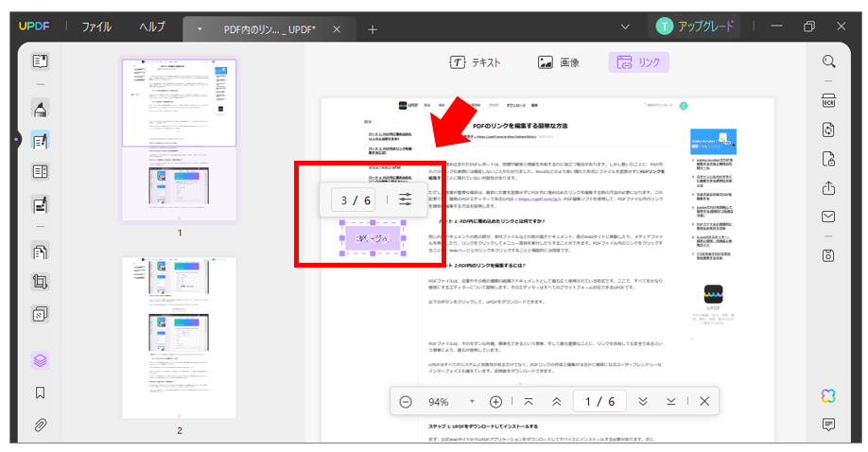Go to the previous page arrow
The image size is (868, 452).
[x=557, y=402]
